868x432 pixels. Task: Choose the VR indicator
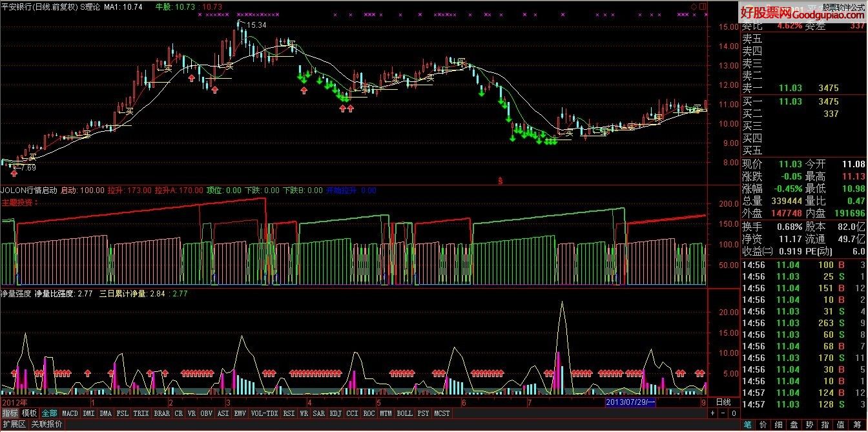click(x=192, y=413)
